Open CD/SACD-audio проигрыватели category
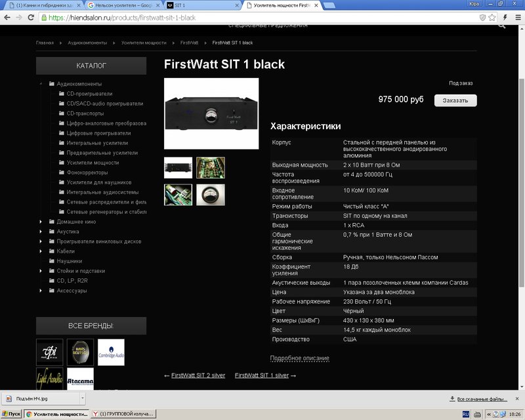 (105, 104)
